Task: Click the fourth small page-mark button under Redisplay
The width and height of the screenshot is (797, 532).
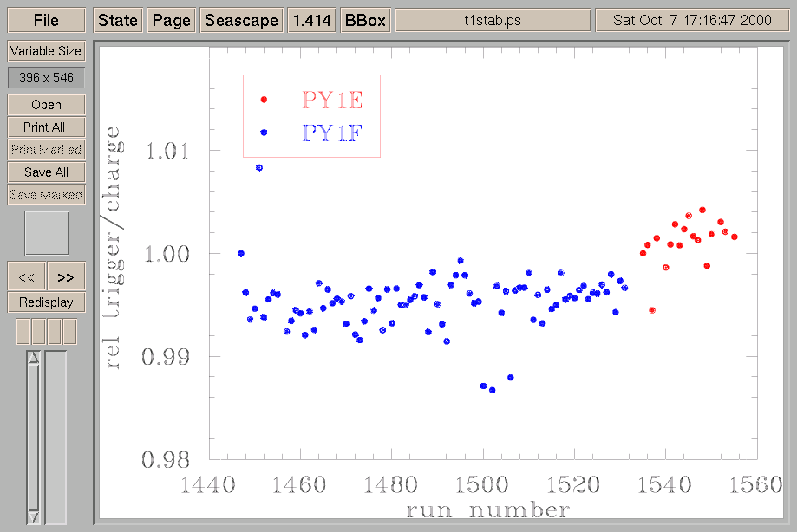Action: click(x=69, y=331)
